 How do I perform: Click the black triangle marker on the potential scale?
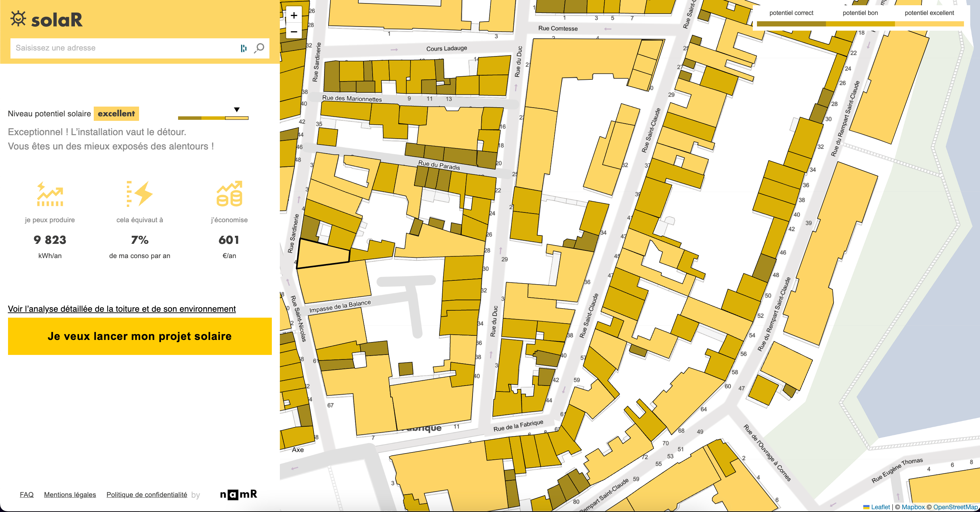(x=237, y=109)
